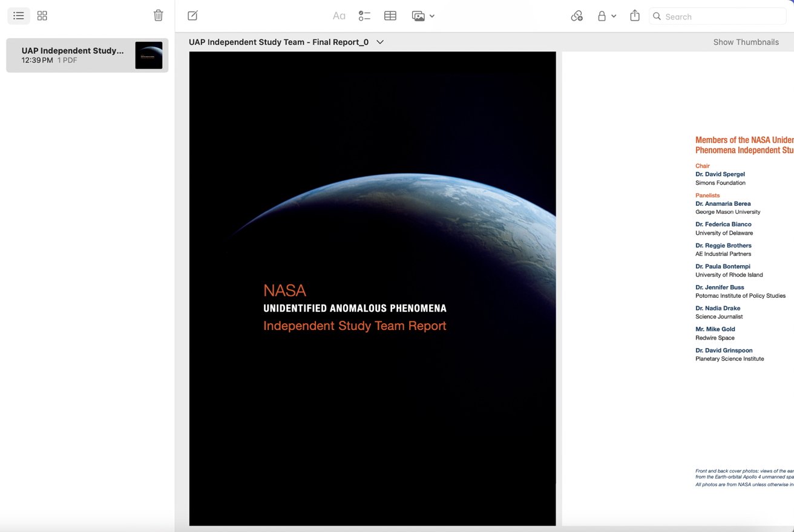Expand the media dropdown arrow
The height and width of the screenshot is (532, 794).
432,16
